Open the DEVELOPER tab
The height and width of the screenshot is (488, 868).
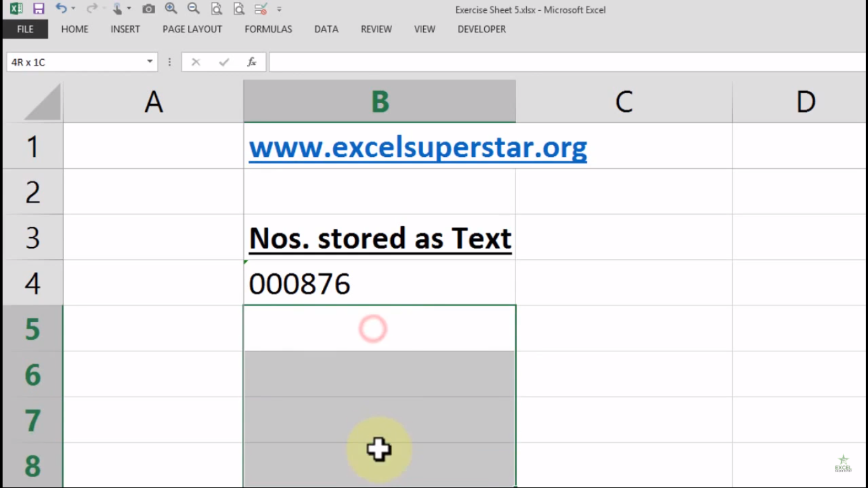click(x=482, y=29)
